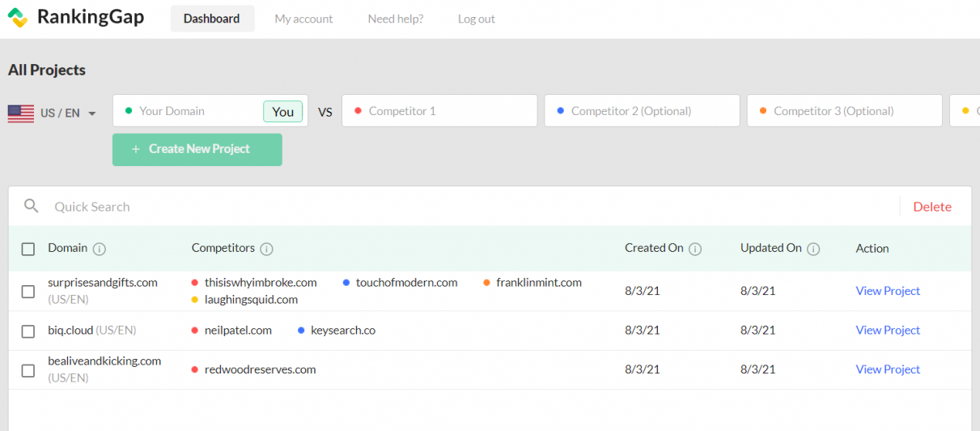Click the surprisesandgifts.com domain name
980x431 pixels.
103,283
